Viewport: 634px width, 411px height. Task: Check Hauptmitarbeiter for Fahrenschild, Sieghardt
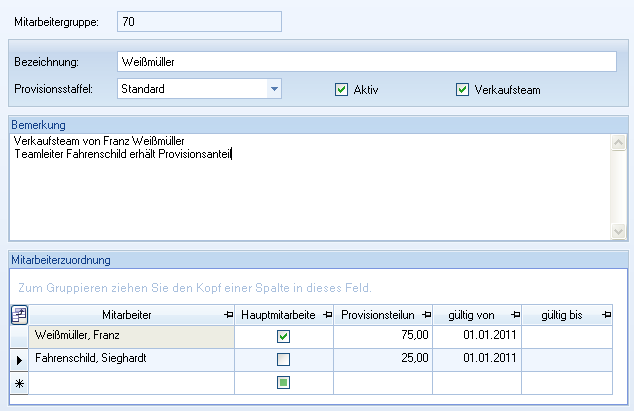283,359
